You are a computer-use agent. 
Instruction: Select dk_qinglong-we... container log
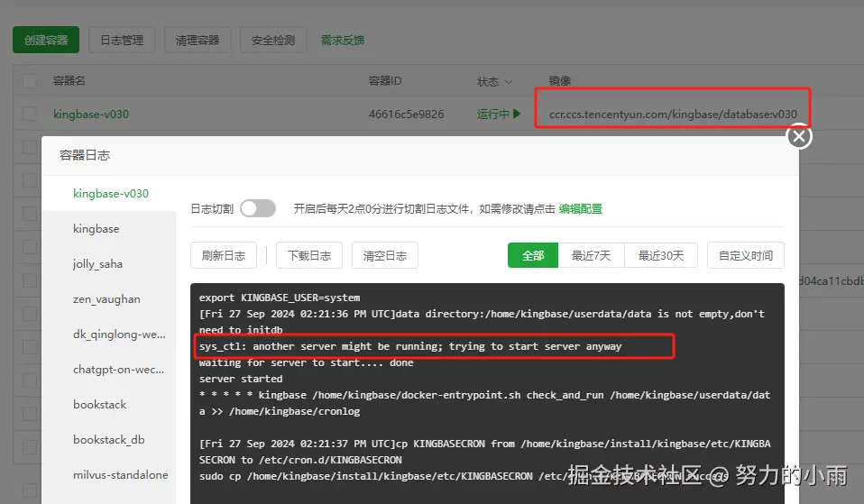(x=109, y=334)
